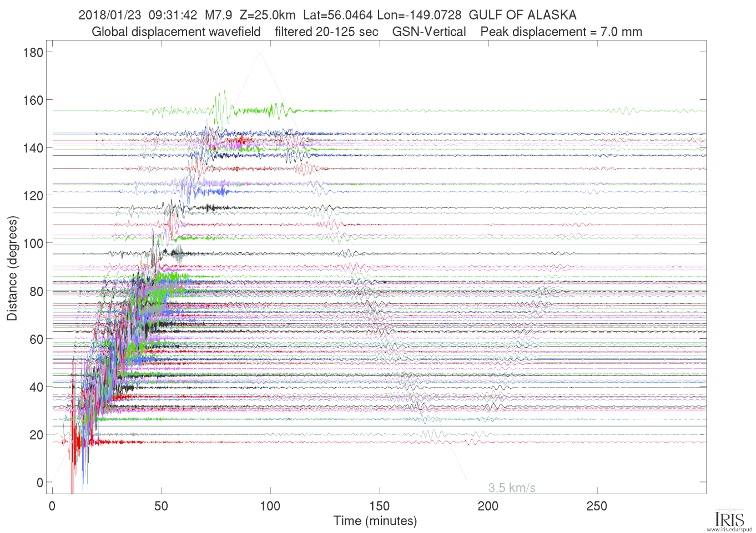Click the 'filtered 20-125 sec' subtitle text

[x=326, y=32]
